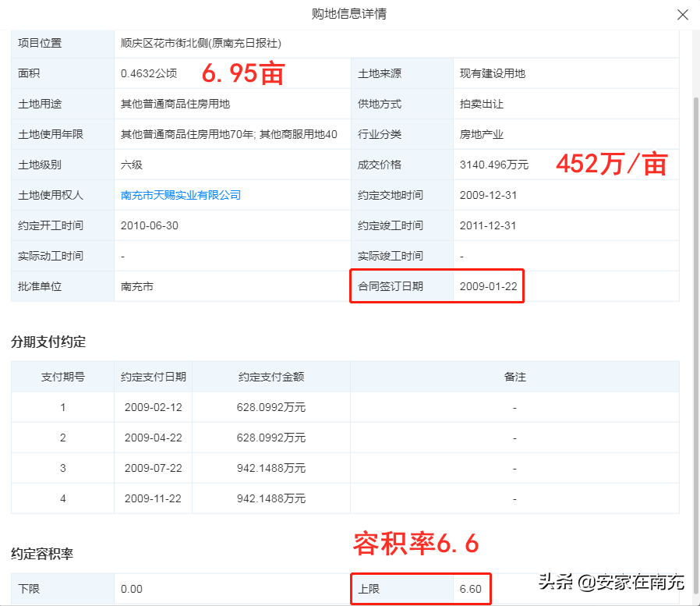Click the 实际动工时间 label cell
This screenshot has width=700, height=606.
(62, 256)
